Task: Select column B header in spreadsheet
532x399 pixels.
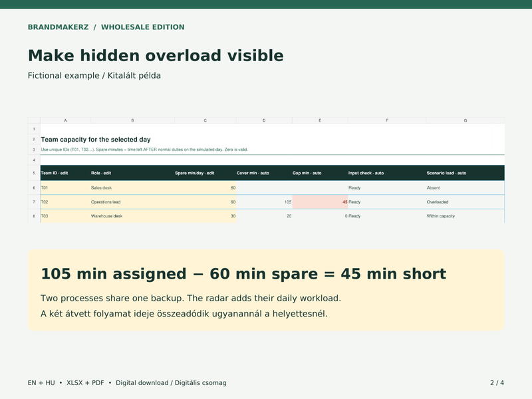Action: click(x=132, y=120)
